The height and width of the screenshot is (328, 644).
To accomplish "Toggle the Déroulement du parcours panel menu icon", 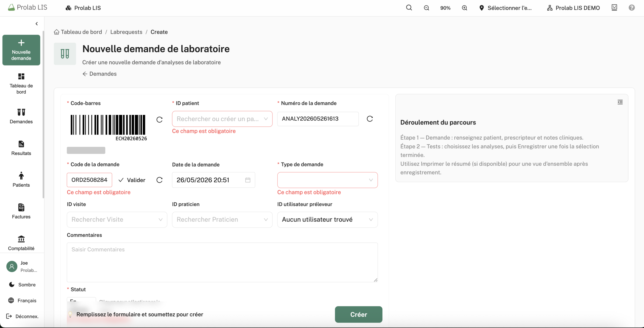I will (x=620, y=102).
